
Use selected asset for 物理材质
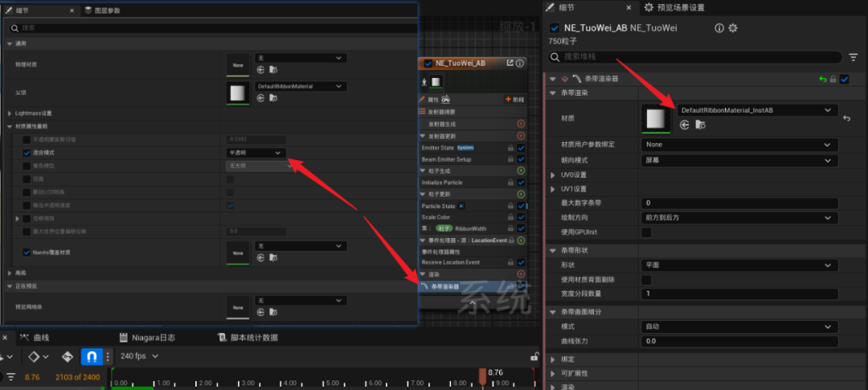260,70
